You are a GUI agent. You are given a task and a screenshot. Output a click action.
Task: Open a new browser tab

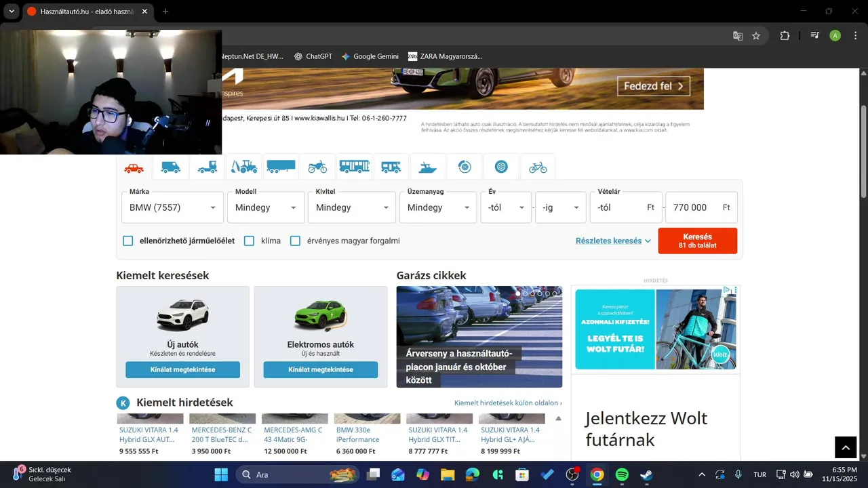(165, 12)
